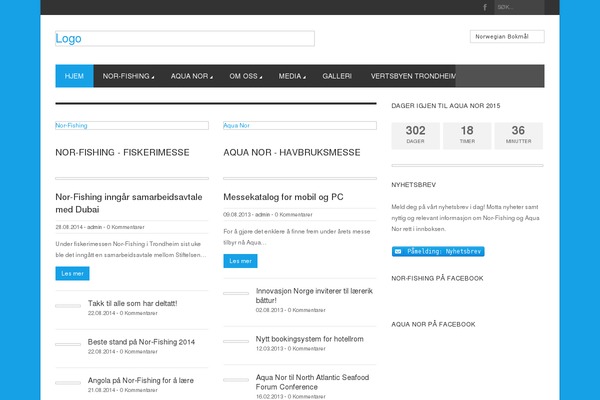Open Innovasjon Norge inviterer til lærerik båttur
600x400 pixels.
pos(314,296)
